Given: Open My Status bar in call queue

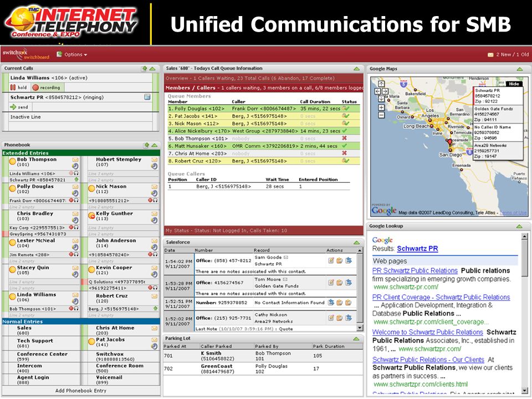Looking at the screenshot, I should point(264,231).
